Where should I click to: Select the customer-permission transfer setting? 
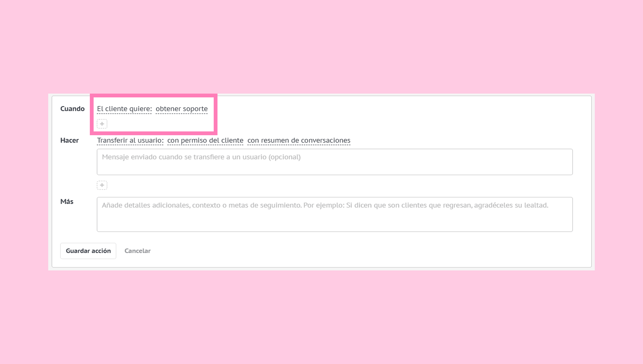(205, 140)
